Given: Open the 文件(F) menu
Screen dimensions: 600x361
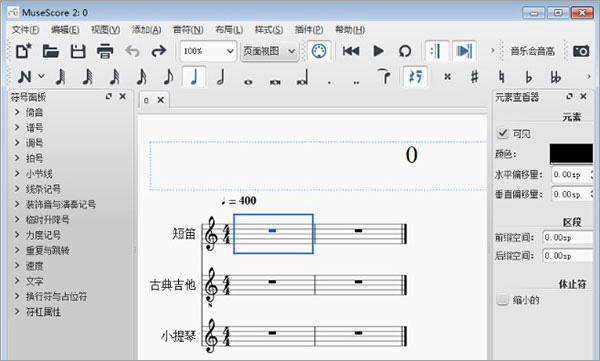Looking at the screenshot, I should pos(25,29).
